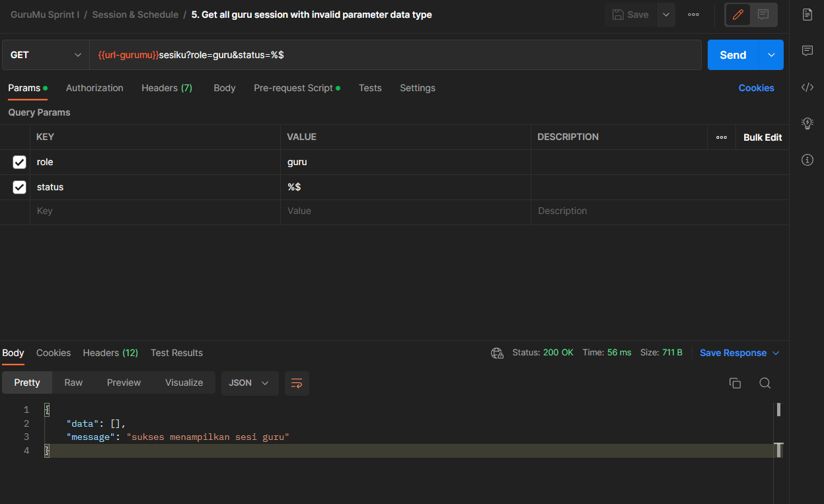Click the "sukses menampilkan sesi guru" message line
The width and height of the screenshot is (824, 504).
tap(178, 437)
